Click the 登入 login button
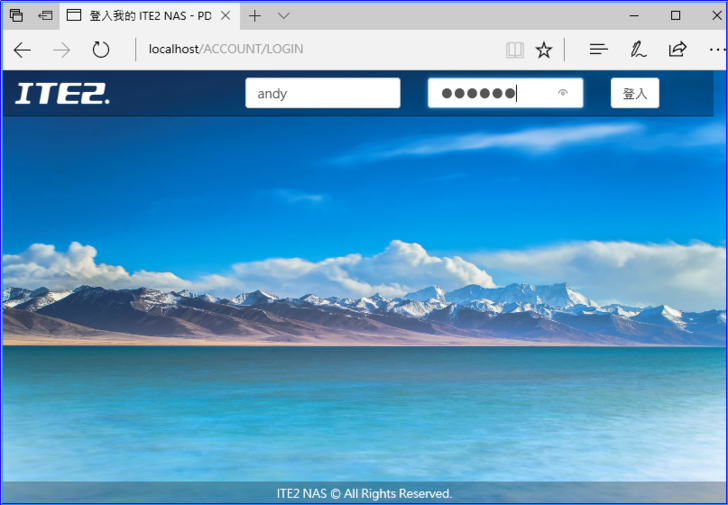 (635, 93)
